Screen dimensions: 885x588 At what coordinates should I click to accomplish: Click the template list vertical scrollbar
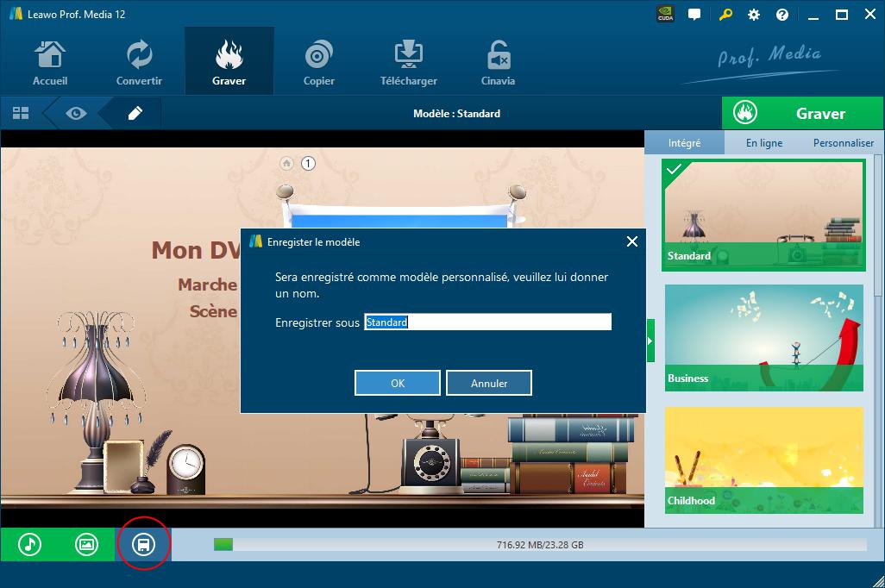[878, 226]
